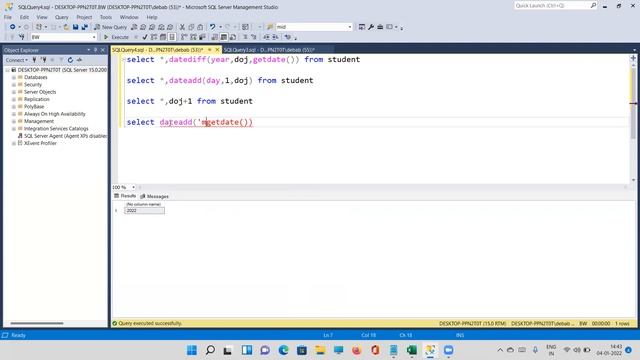Open the Edit menu

coord(24,17)
